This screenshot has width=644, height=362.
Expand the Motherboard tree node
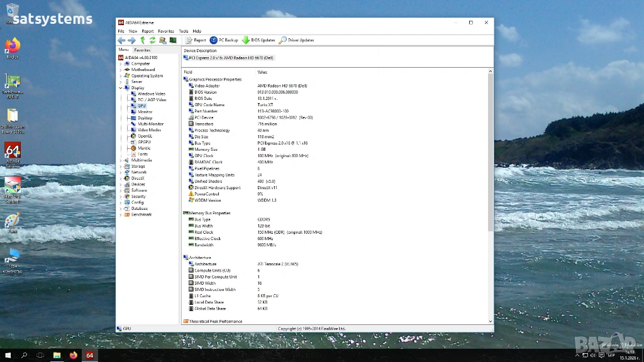(121, 70)
